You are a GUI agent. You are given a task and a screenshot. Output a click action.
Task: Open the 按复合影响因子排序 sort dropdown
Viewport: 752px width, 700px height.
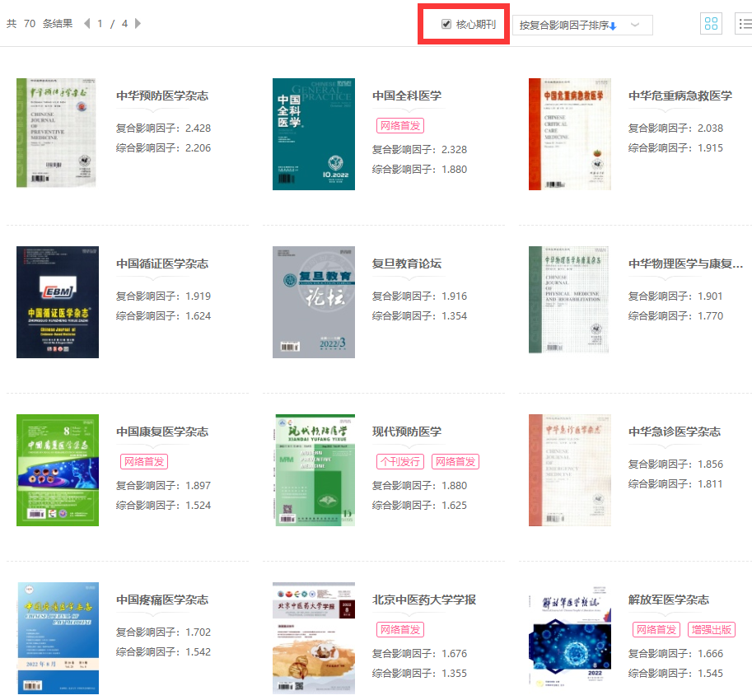click(x=582, y=25)
